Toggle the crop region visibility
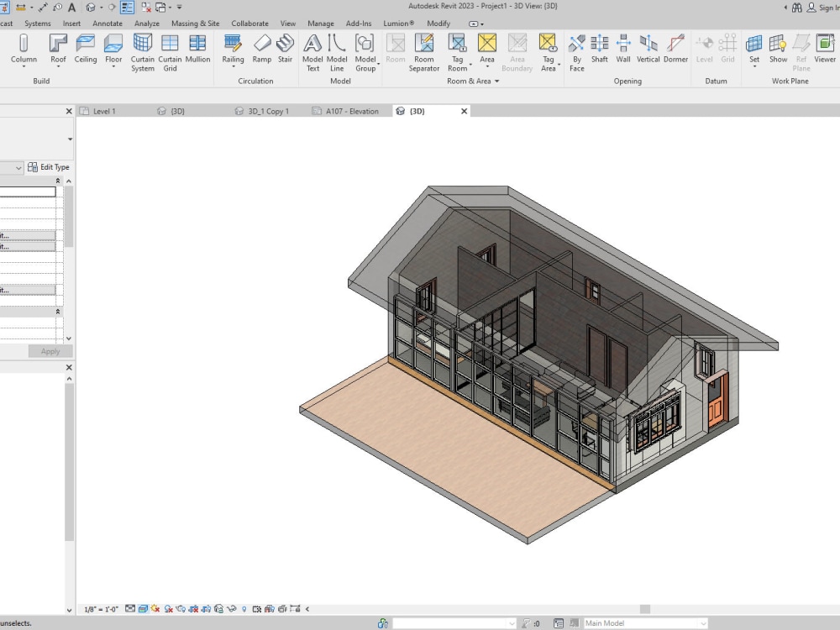 point(206,608)
